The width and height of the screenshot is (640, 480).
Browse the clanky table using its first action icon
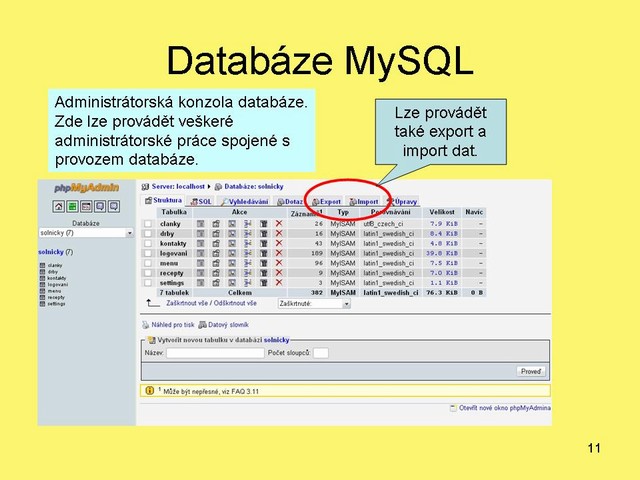[x=200, y=224]
